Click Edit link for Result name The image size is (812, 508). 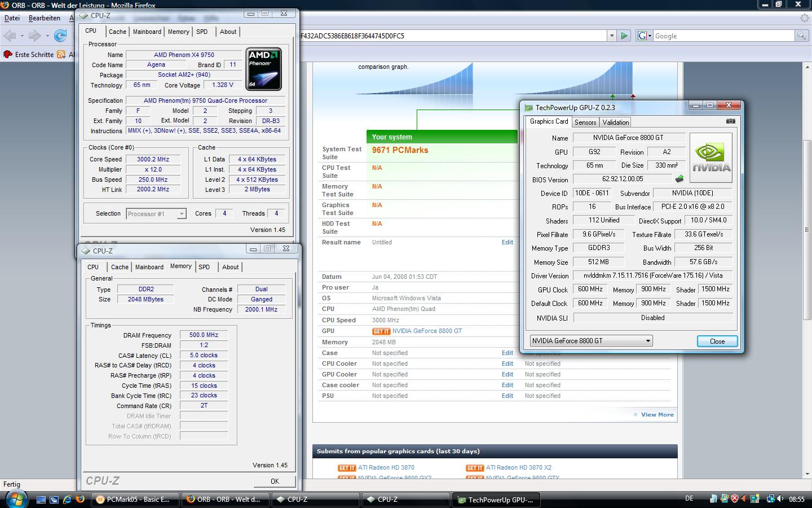click(x=507, y=243)
